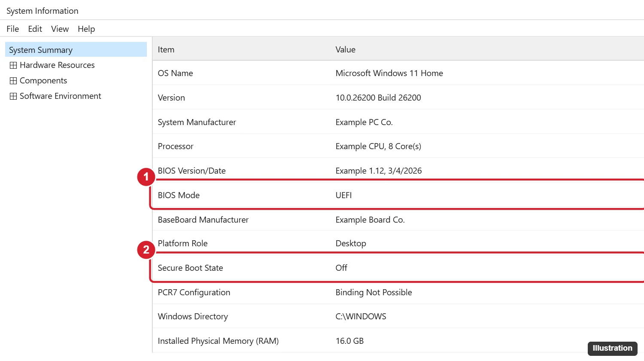Select the Windows Directory item
This screenshot has width=644, height=361.
pos(193,316)
